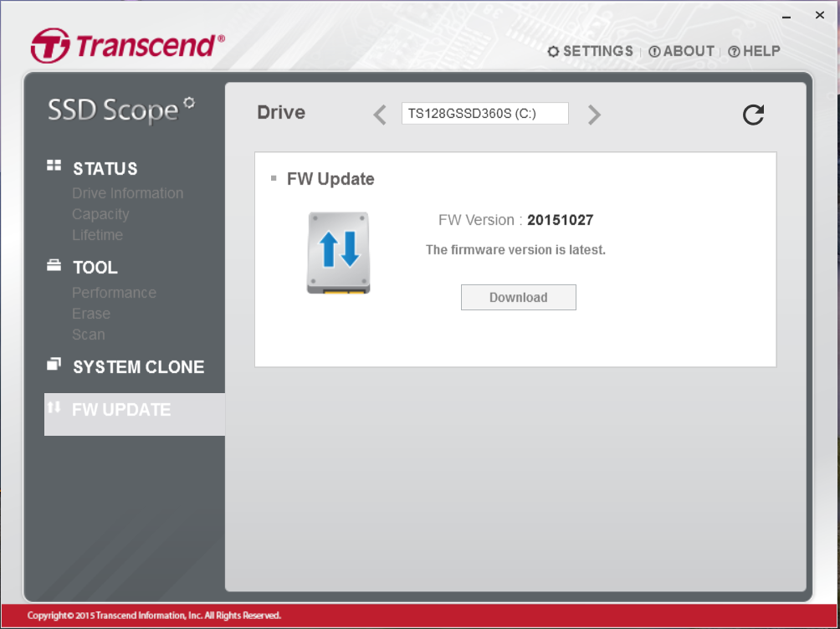Open the ABOUT page
This screenshot has height=629, width=840.
(x=681, y=52)
